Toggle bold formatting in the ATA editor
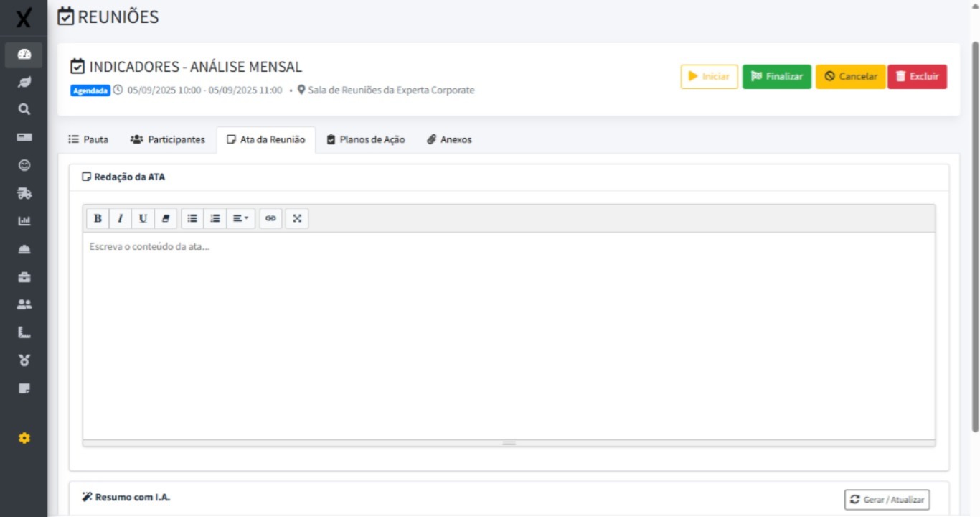 coord(97,218)
